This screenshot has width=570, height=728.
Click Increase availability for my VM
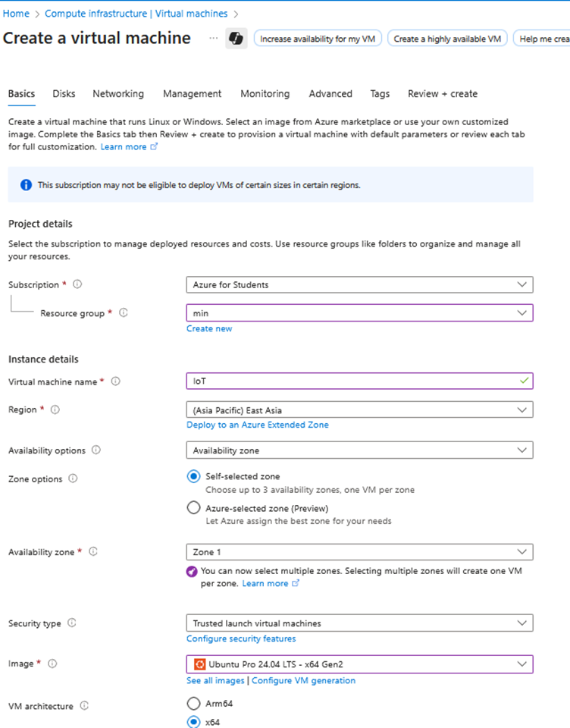[317, 37]
